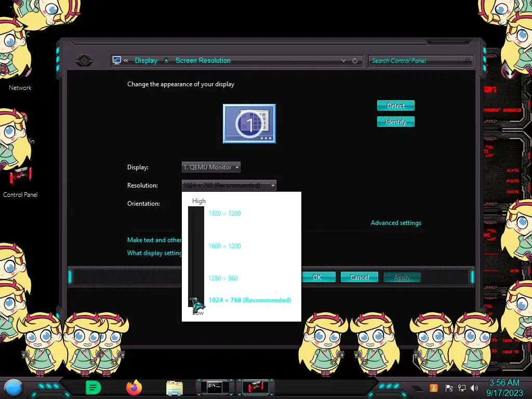Open Firefox from the taskbar

click(x=134, y=388)
